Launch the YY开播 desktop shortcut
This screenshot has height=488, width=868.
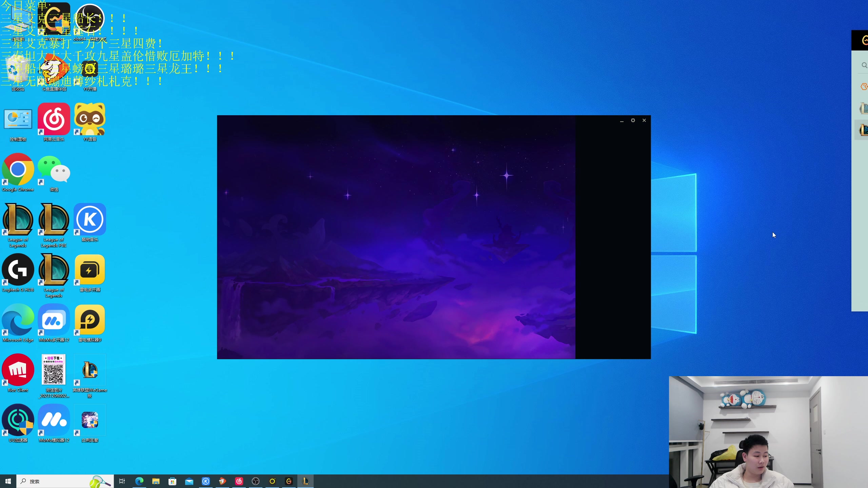90,73
